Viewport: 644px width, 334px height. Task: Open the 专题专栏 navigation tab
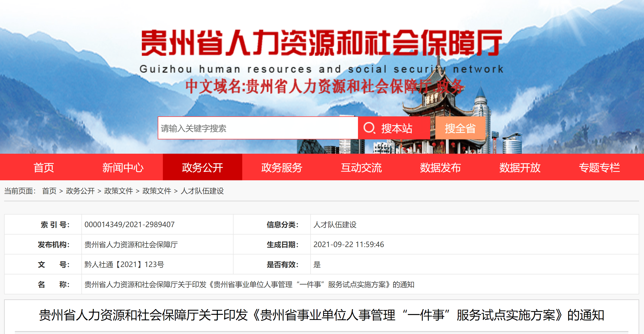[x=599, y=167]
